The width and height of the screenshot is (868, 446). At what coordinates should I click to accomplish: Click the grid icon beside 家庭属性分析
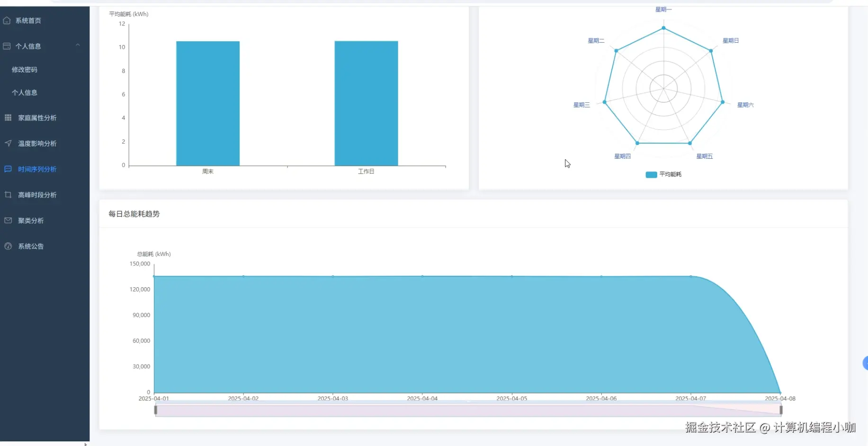click(x=8, y=118)
